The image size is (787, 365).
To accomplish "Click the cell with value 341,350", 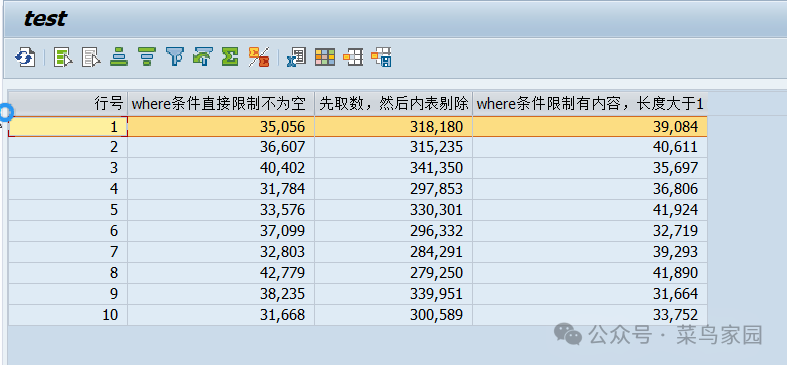I will 394,168.
